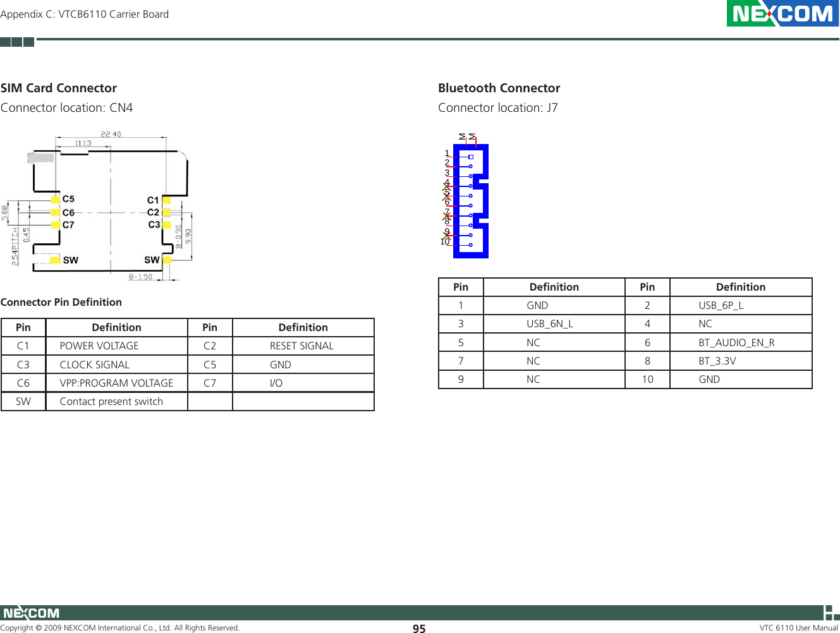The width and height of the screenshot is (840, 633).
Task: Click the 'USB_6P_L' cell
Action: click(x=741, y=306)
